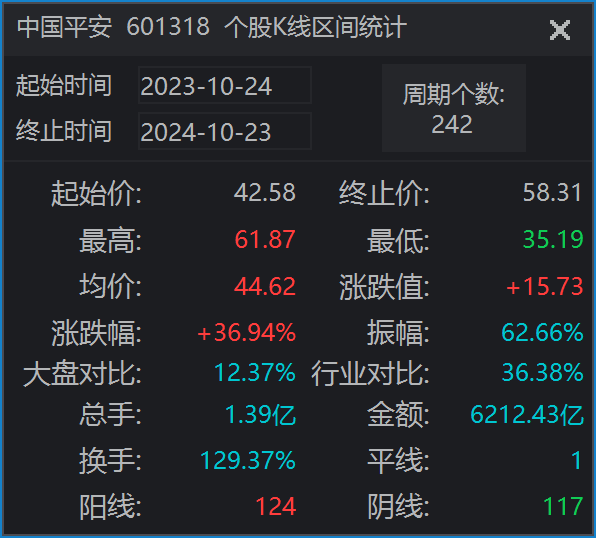Click the 涨跌值 +15.73 figure
Screen dimensions: 596x538
pos(544,286)
